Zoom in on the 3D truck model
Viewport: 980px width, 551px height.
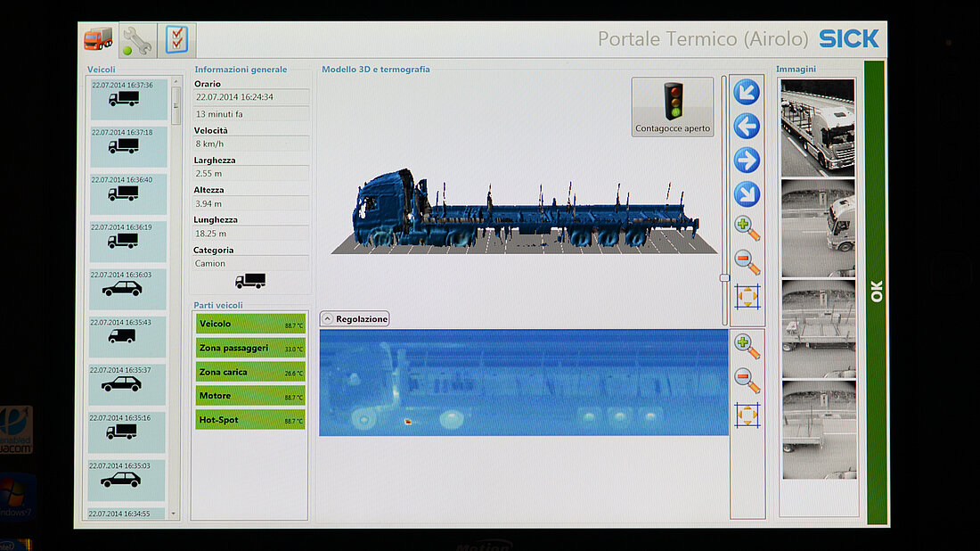click(x=747, y=228)
